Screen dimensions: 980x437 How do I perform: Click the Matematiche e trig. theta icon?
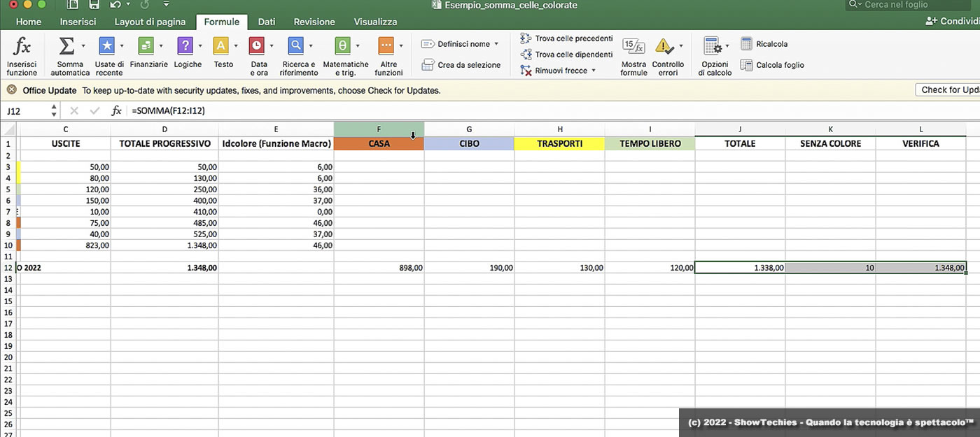click(343, 46)
